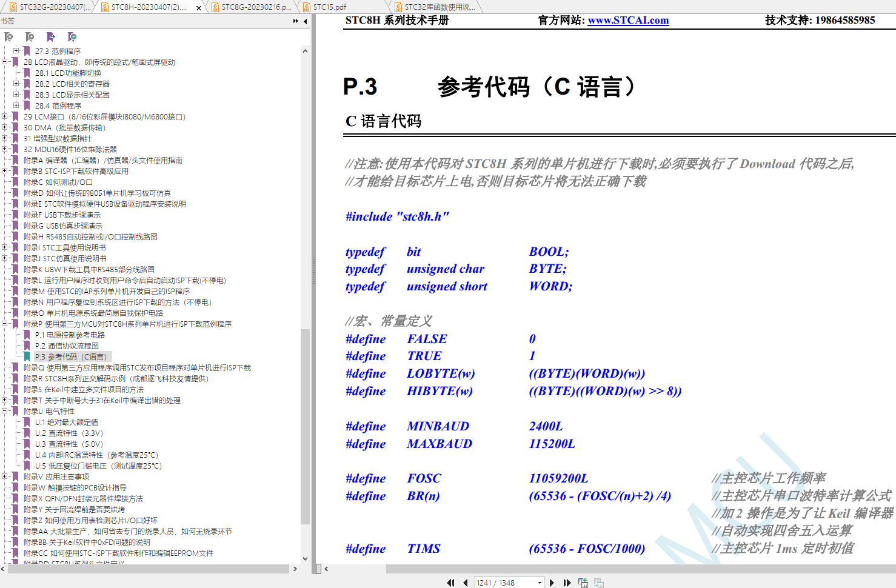
Task: Open bookmark 附录X QFN/DFN封装元器件焊接方法
Action: [x=83, y=498]
